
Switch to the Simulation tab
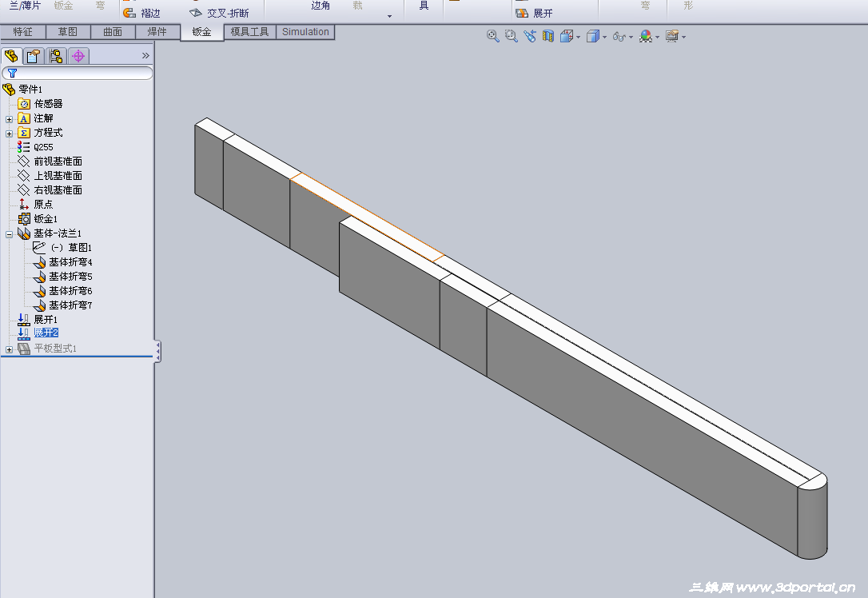pyautogui.click(x=305, y=32)
